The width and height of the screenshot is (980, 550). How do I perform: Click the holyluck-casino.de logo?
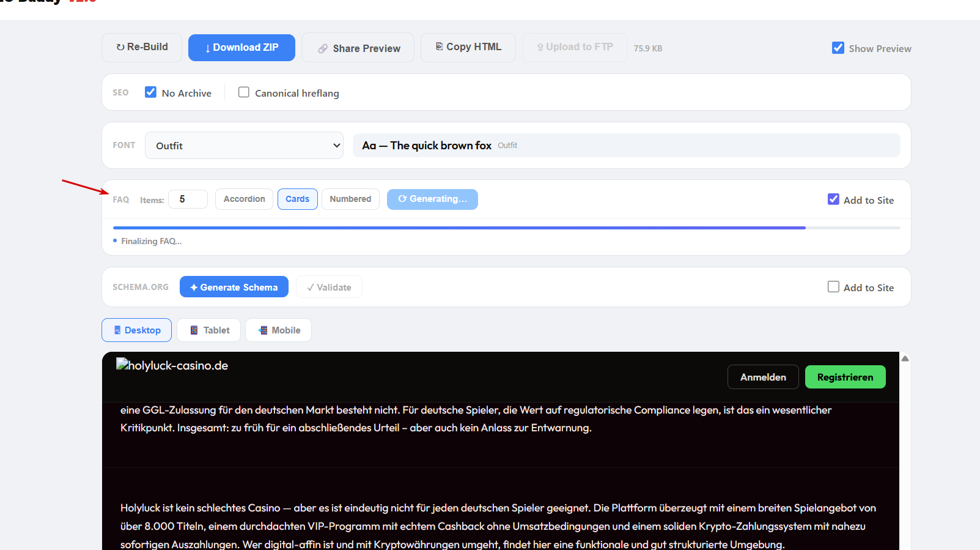(172, 365)
